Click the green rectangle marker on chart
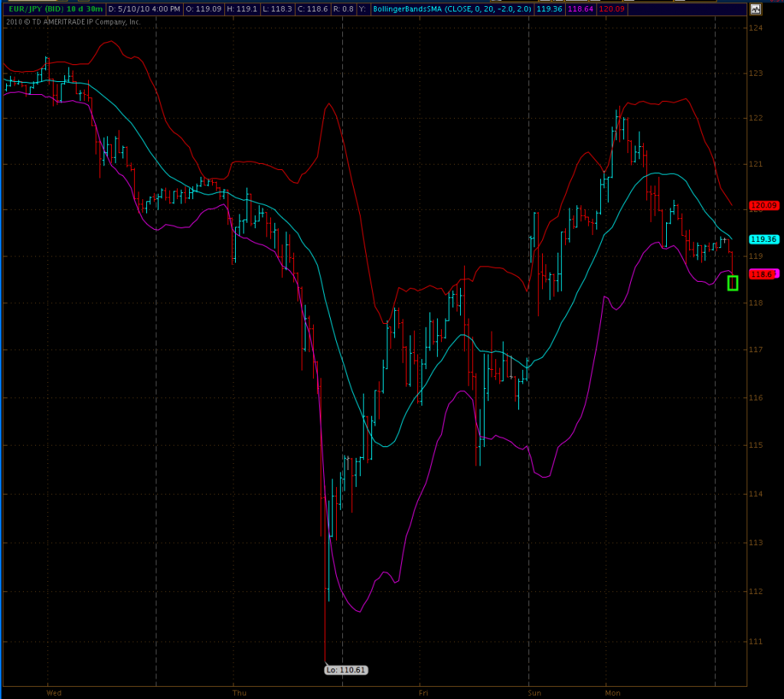 point(733,283)
